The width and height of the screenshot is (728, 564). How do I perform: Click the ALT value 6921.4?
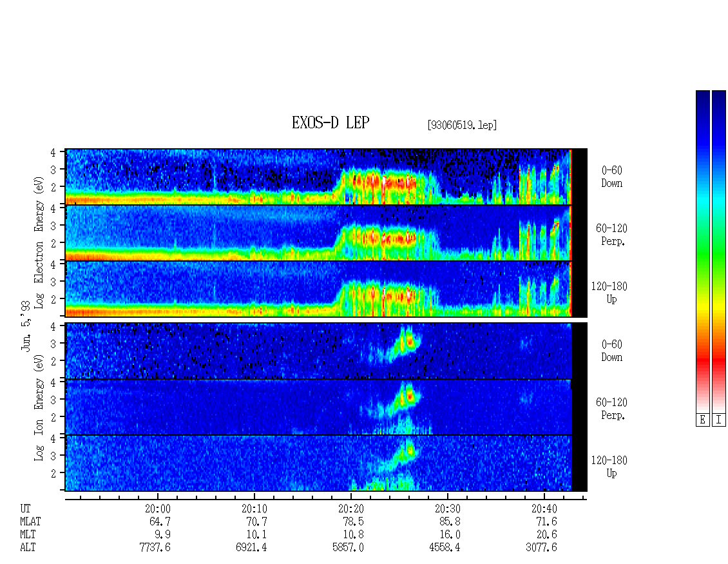pyautogui.click(x=252, y=548)
